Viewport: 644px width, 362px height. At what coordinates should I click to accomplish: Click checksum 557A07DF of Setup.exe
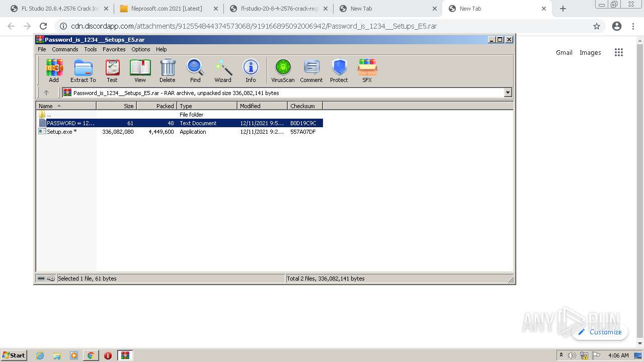tap(303, 132)
